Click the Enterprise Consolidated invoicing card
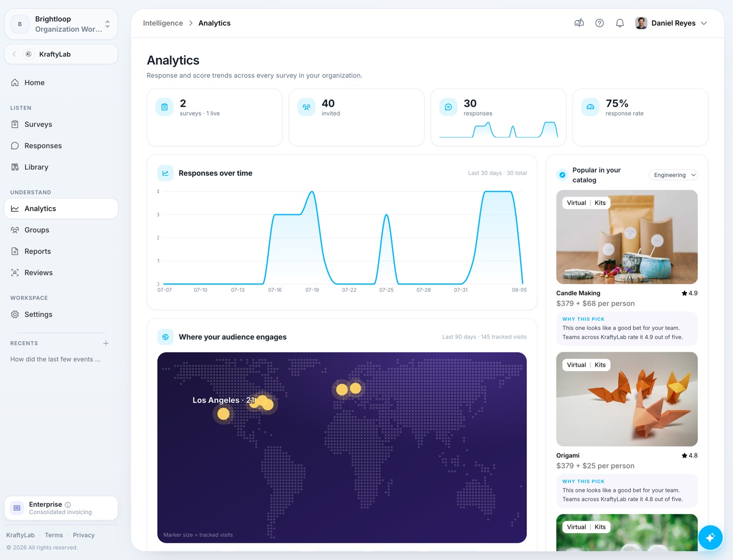The width and height of the screenshot is (733, 560). (61, 508)
